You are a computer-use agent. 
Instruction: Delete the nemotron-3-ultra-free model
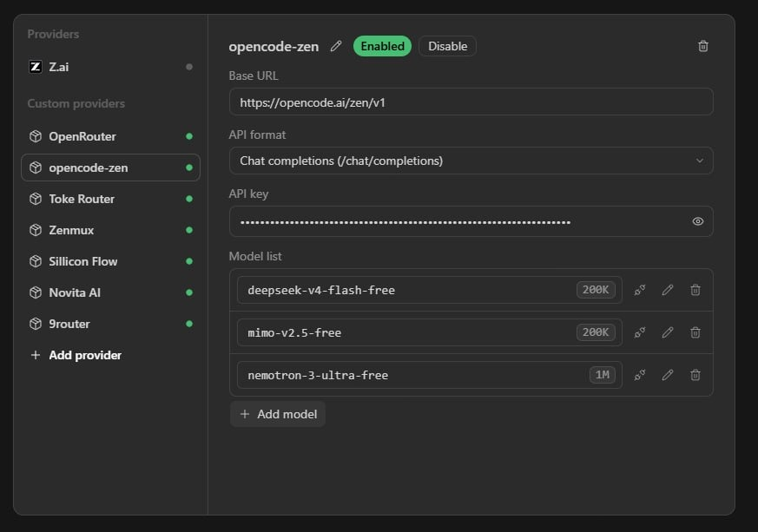(695, 375)
